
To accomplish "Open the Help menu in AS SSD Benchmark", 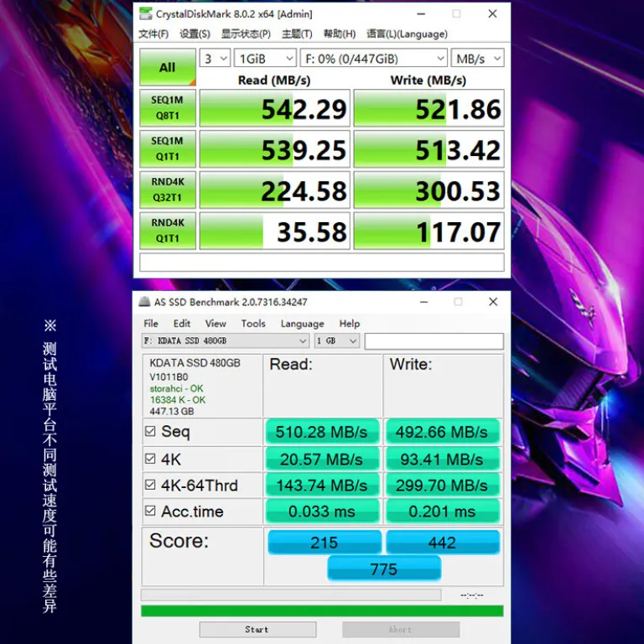I will (349, 324).
